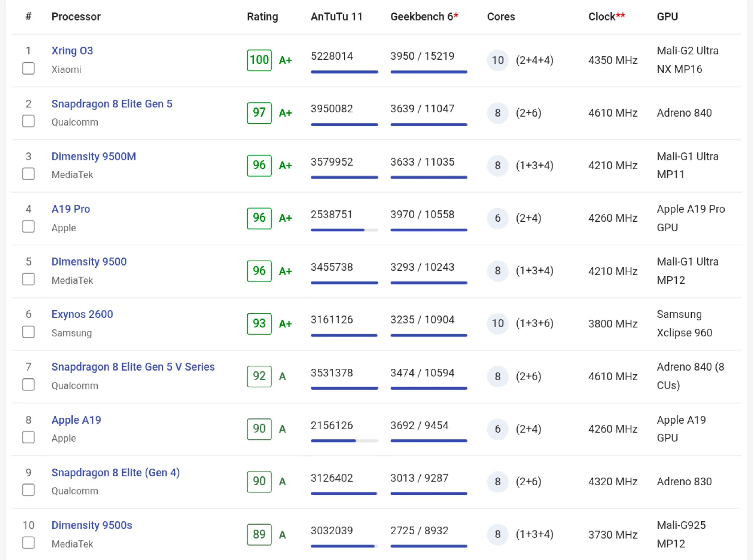753x560 pixels.
Task: Click the AnTuTu score 2156126
Action: tap(332, 425)
